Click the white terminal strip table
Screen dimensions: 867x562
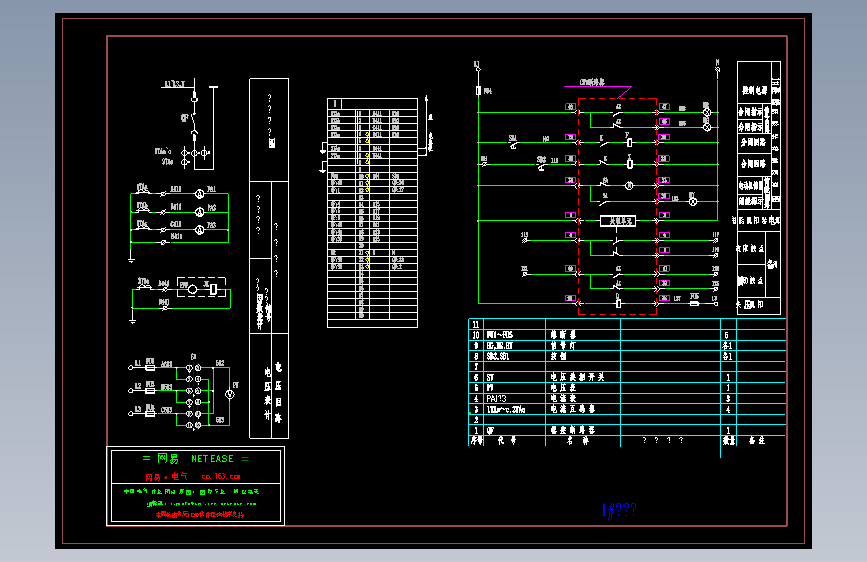[x=372, y=213]
